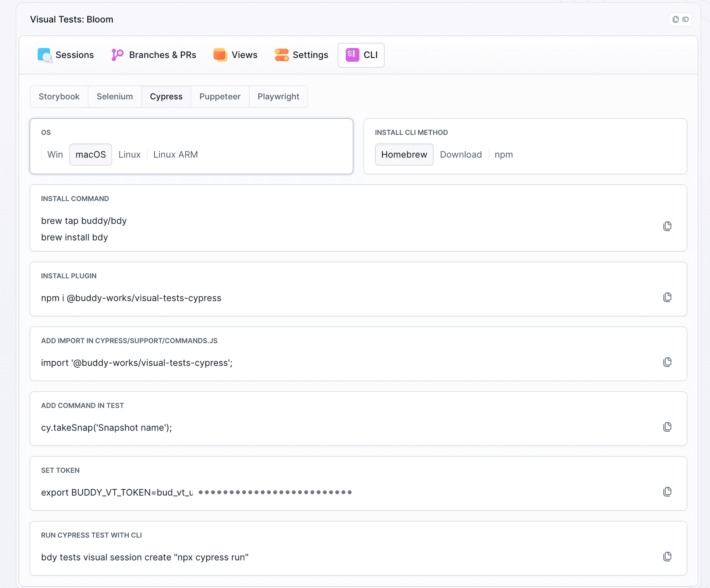The height and width of the screenshot is (588, 710).
Task: Click the import '@buddy-works/visual-tests-cypress' text
Action: (137, 363)
